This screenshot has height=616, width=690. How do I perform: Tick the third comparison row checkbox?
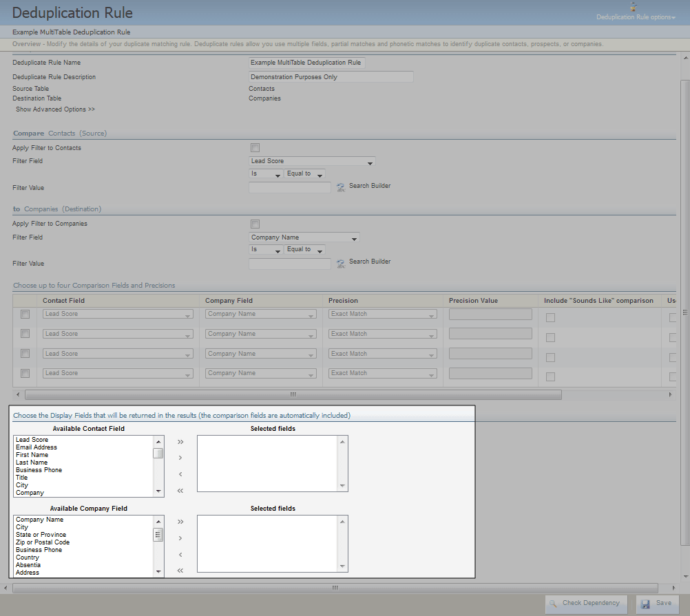tap(25, 354)
